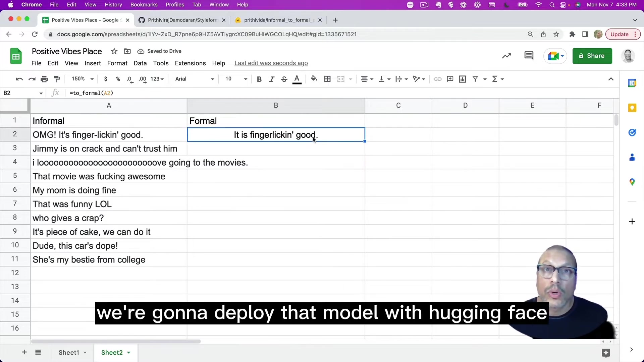Click the borders icon in toolbar
This screenshot has height=362, width=644.
point(327,79)
